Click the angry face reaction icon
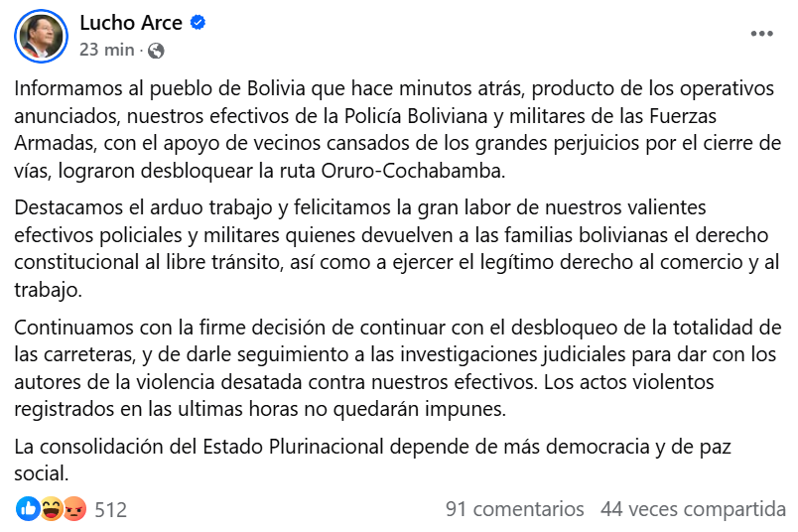The image size is (798, 532). 74,508
